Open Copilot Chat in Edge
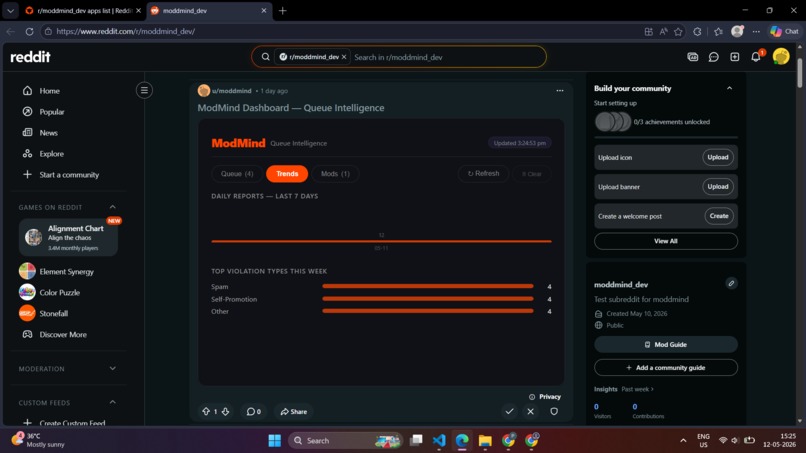Image resolution: width=806 pixels, height=453 pixels. [x=784, y=31]
